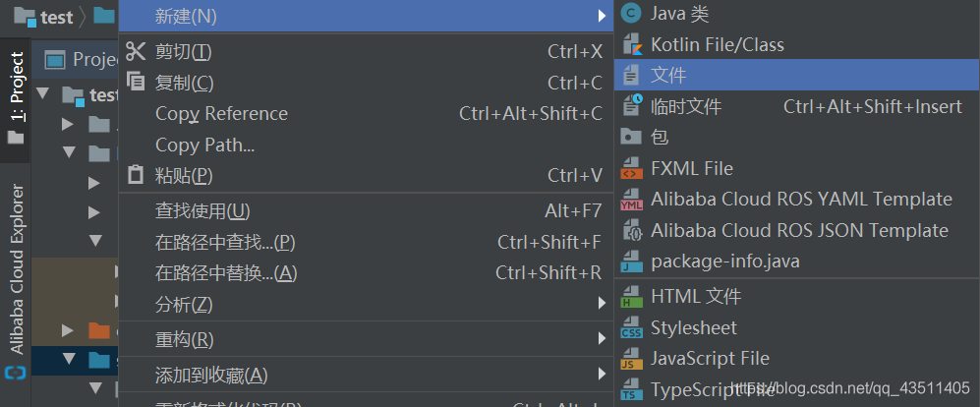Expand the orange folder node arrow
980x407 pixels.
68,329
